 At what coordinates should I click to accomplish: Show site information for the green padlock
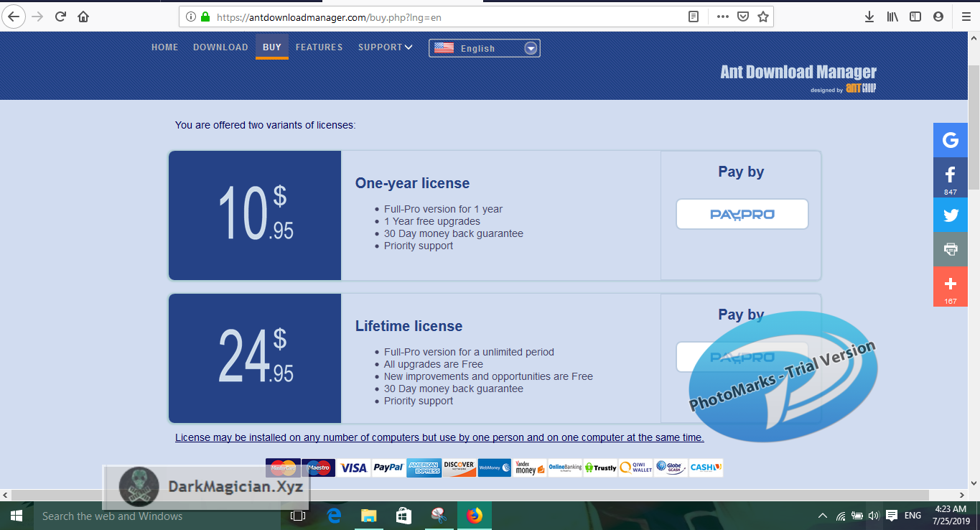205,17
